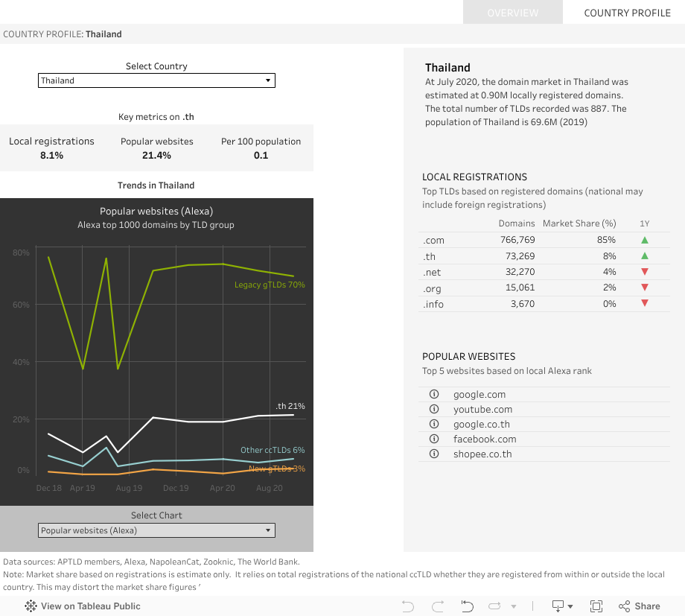Click the Legacy gTLDs 70% line label
This screenshot has height=616, width=685.
coord(270,285)
